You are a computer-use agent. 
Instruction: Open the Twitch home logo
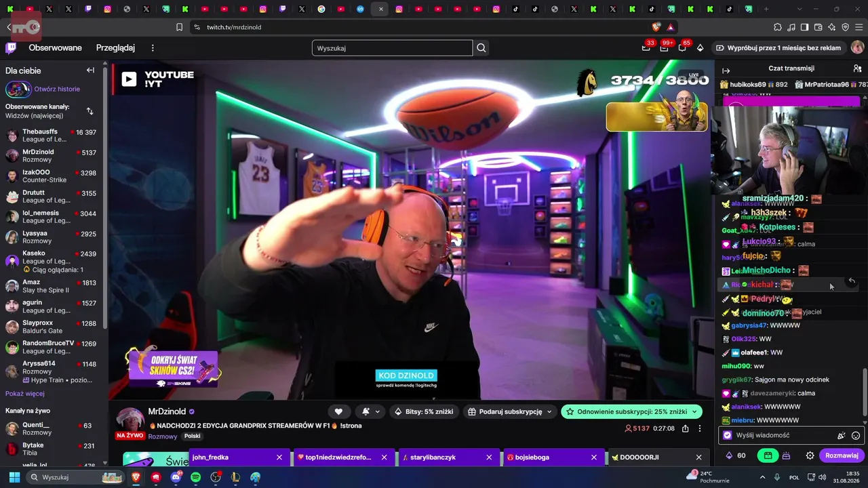tap(11, 48)
